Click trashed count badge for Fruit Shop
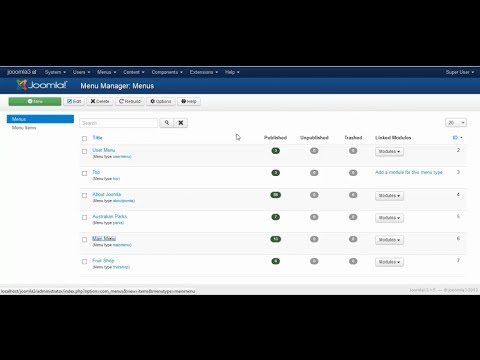The height and width of the screenshot is (360, 480). click(x=353, y=261)
